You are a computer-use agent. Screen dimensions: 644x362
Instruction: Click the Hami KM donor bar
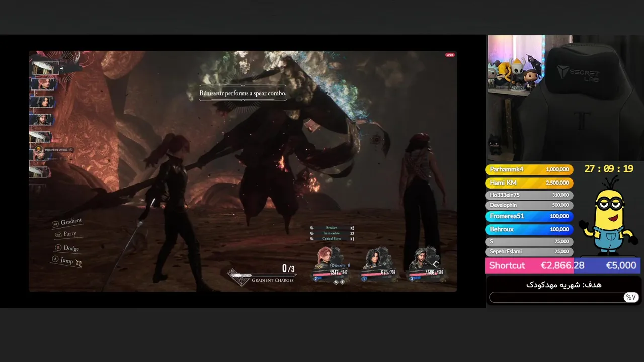[x=529, y=183]
